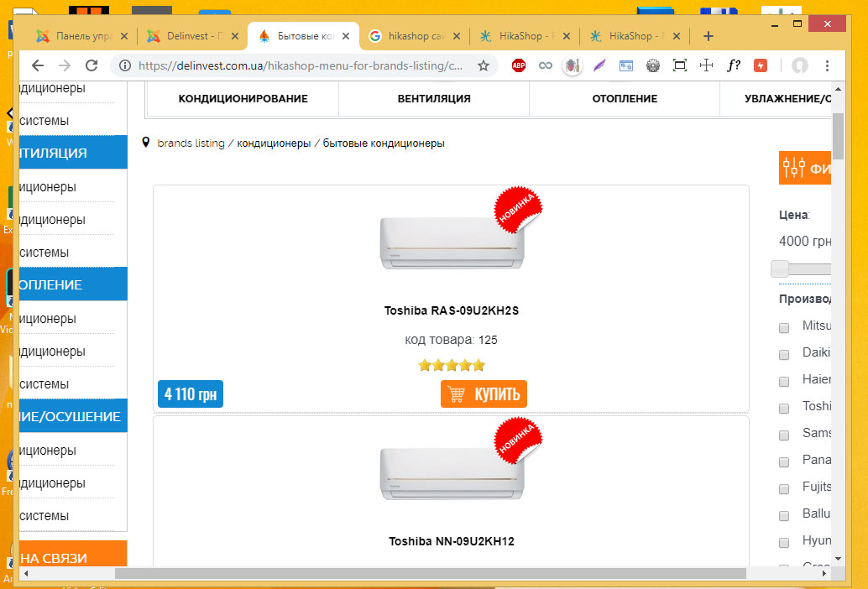Open Toshiba NN-09U2KH12 product link
The height and width of the screenshot is (589, 868).
[451, 541]
